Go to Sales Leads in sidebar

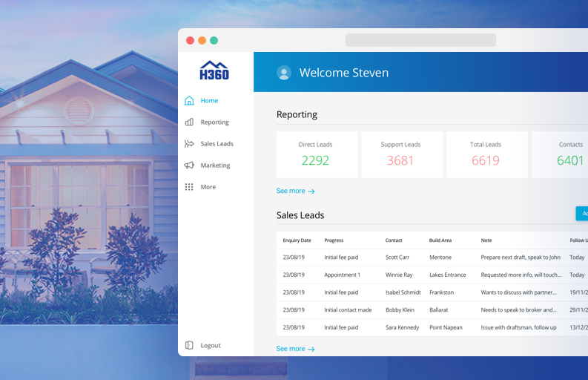[x=217, y=144]
